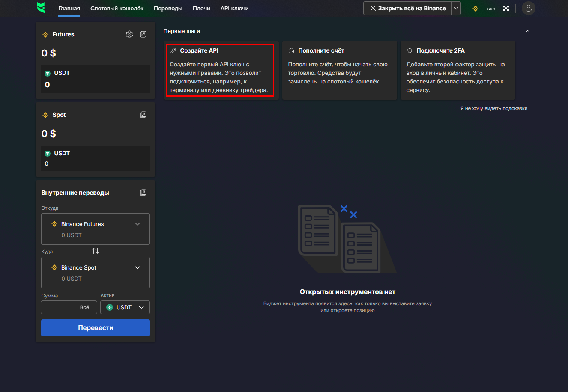Screen dimensions: 568x392
Task: Open the Актив USDT dropdown
Action: point(125,307)
